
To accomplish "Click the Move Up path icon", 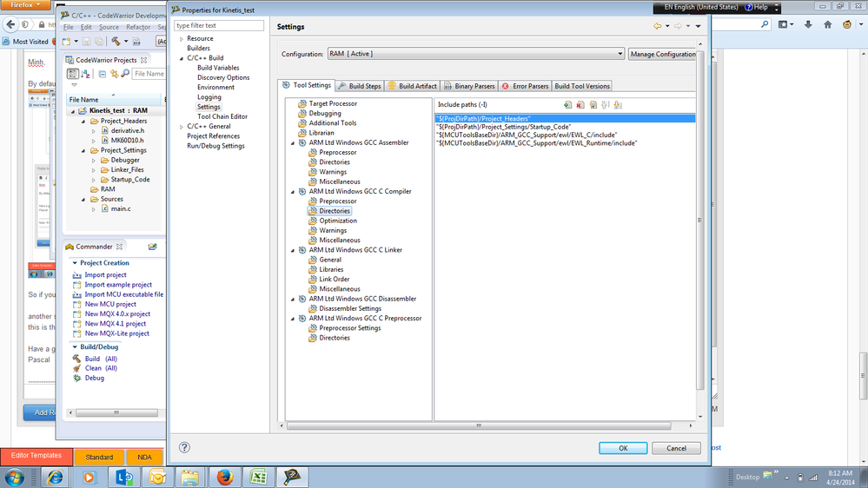I will coord(605,104).
